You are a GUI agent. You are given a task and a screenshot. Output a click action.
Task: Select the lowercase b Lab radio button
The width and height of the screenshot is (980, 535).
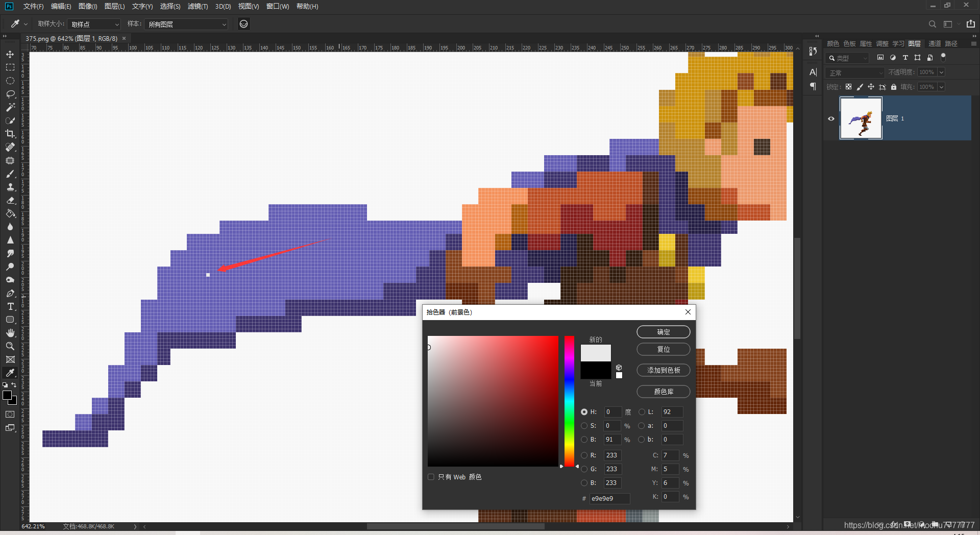pos(642,440)
